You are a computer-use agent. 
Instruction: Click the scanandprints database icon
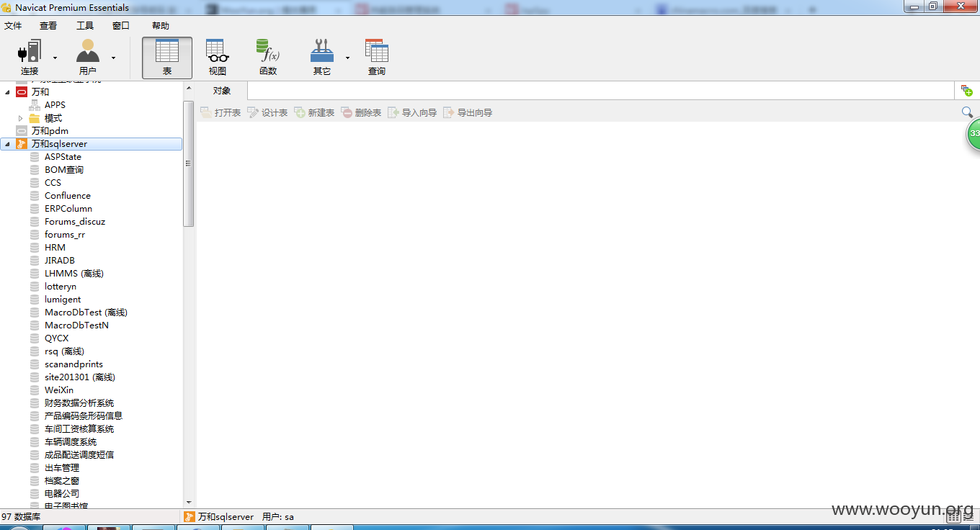click(35, 364)
